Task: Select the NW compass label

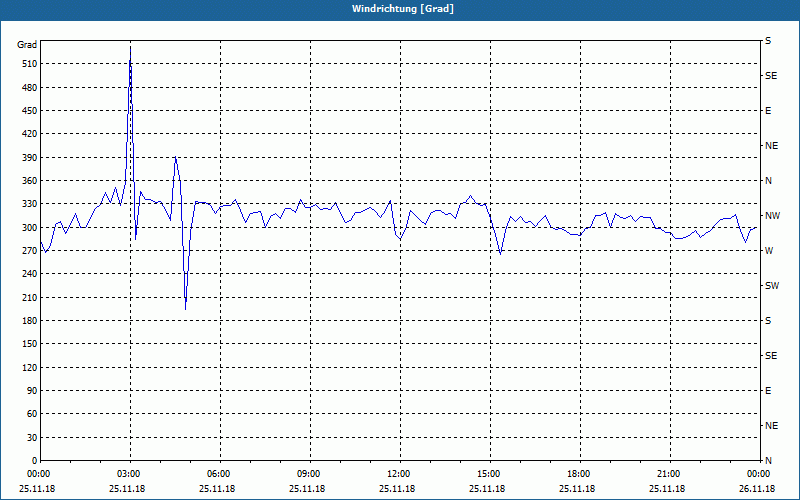Action: [772, 216]
